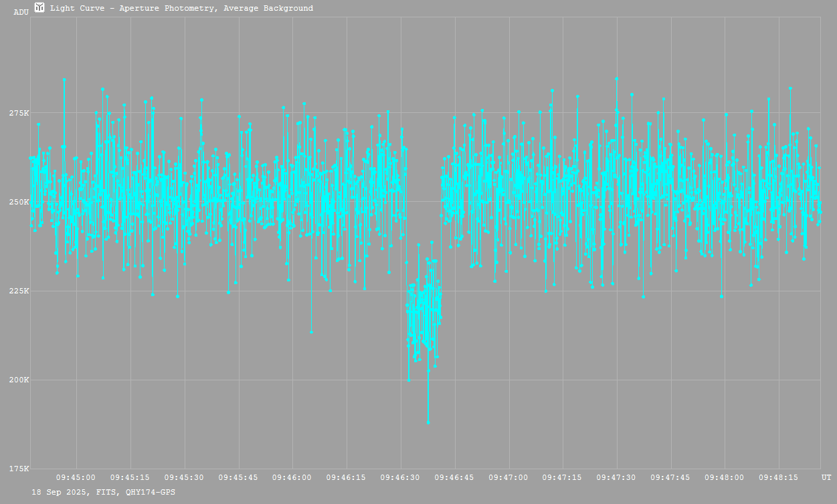837x504 pixels.
Task: Click the lowest data point near 188K
Action: pos(428,422)
